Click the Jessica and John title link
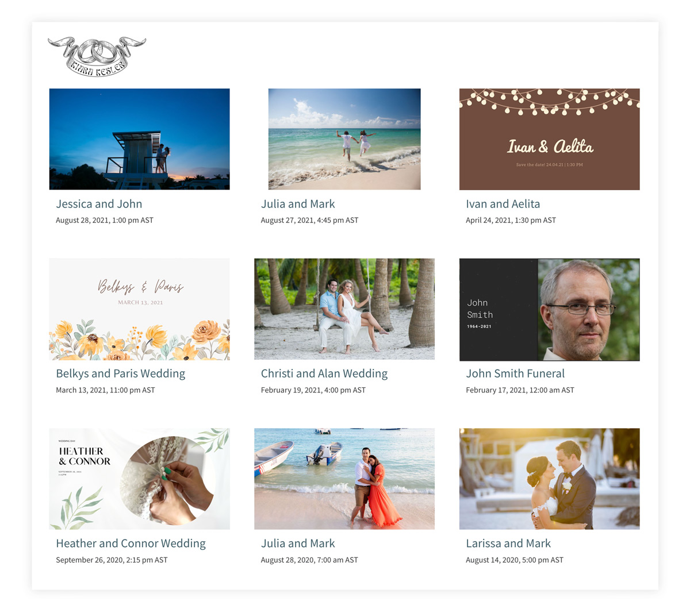The width and height of the screenshot is (690, 616). coord(99,204)
